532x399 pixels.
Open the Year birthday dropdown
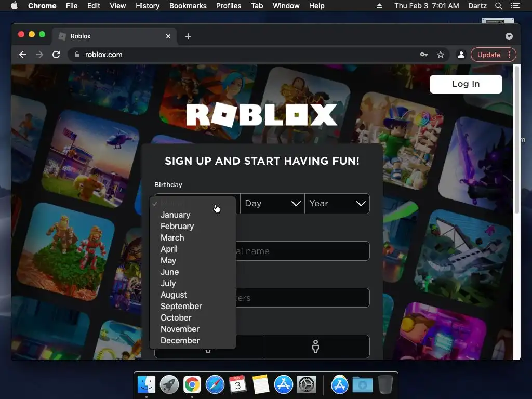[337, 204]
